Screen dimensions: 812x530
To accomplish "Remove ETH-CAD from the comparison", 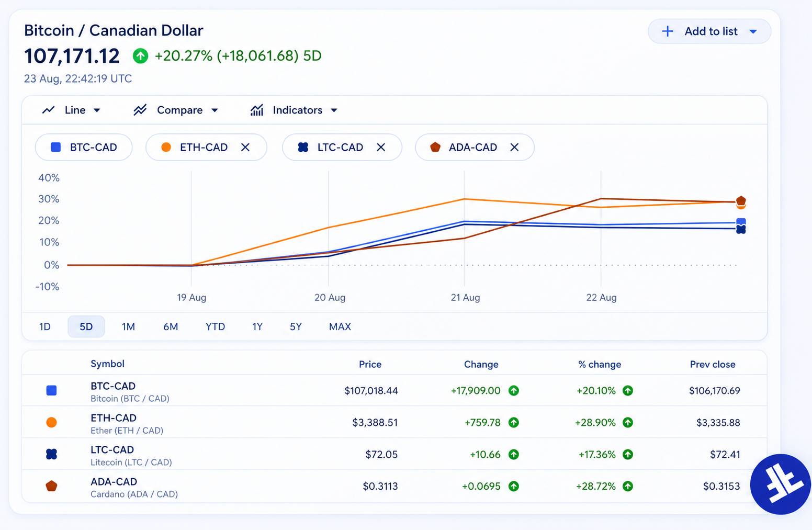I will (245, 148).
